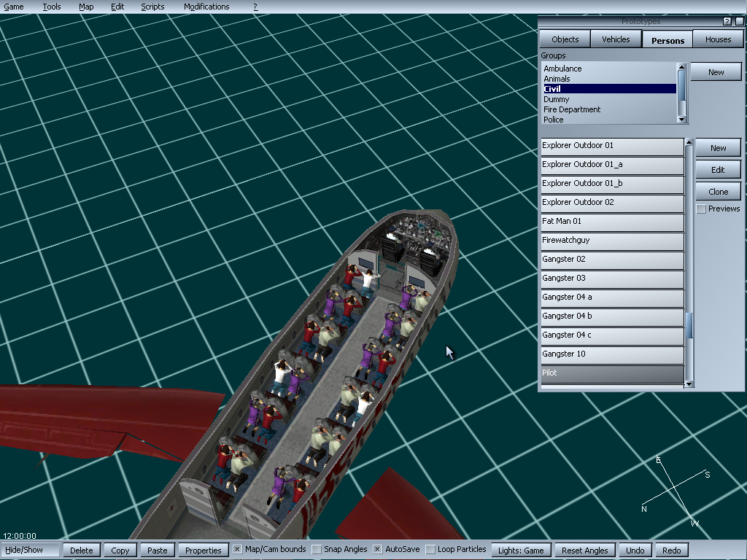Open the Game menu

click(14, 7)
